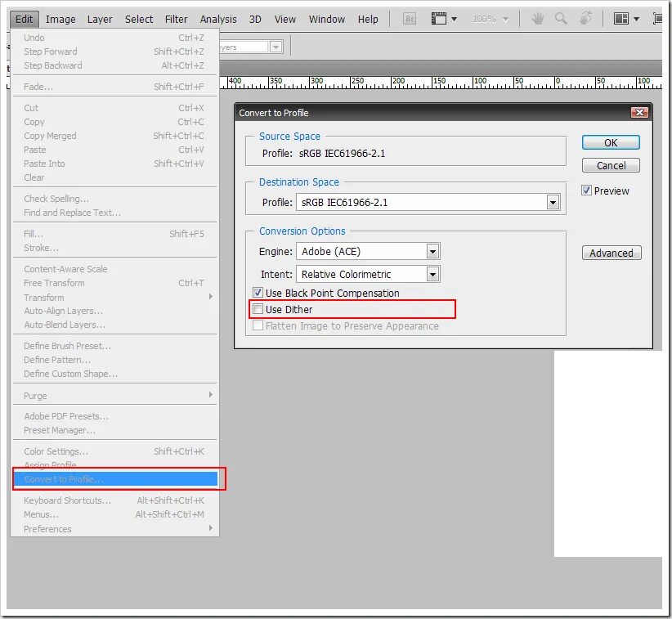The width and height of the screenshot is (672, 619).
Task: Select the Zoom tool icon
Action: pos(561,19)
